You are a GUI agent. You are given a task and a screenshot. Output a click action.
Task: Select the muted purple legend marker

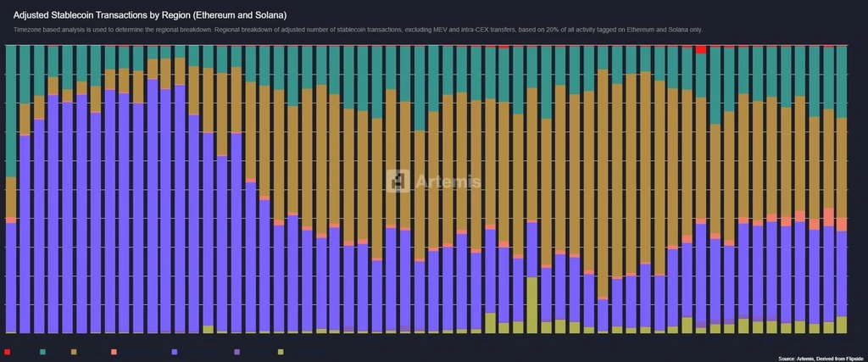click(x=237, y=352)
